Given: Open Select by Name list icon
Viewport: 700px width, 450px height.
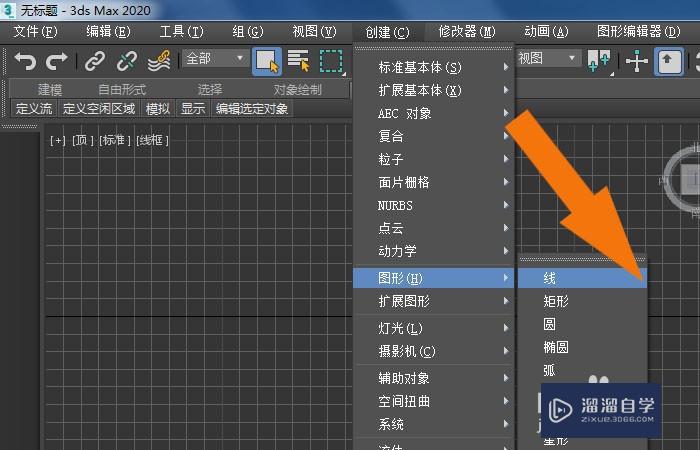Looking at the screenshot, I should coord(299,61).
